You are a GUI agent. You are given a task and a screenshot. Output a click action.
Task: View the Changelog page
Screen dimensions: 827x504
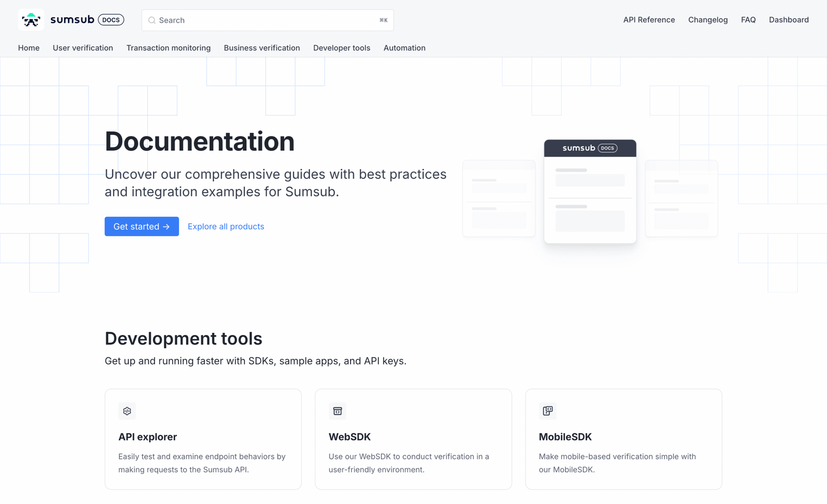(708, 20)
